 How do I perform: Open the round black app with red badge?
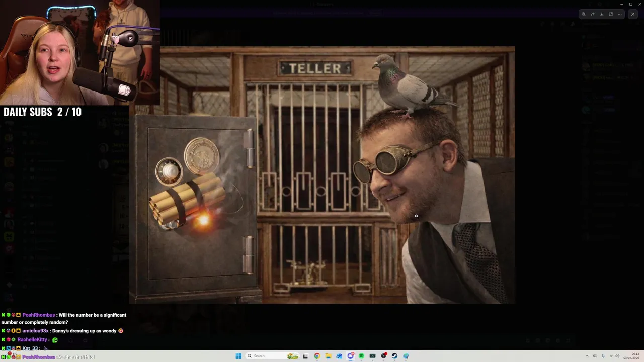click(x=384, y=356)
